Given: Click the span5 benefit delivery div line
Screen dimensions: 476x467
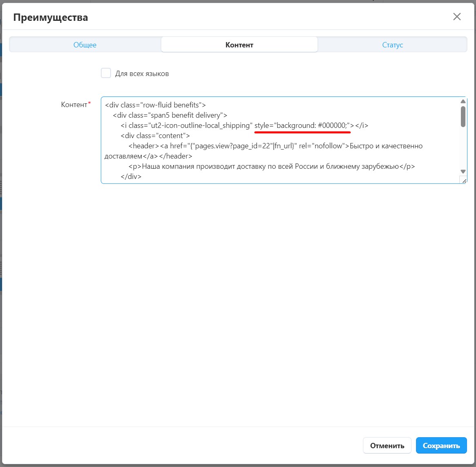Looking at the screenshot, I should click(x=170, y=115).
